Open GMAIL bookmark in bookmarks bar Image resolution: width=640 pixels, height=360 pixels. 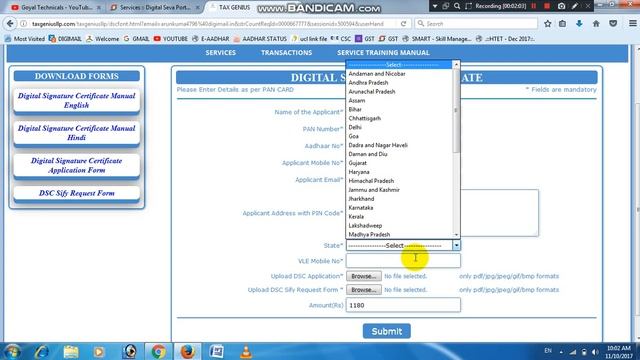pyautogui.click(x=136, y=39)
